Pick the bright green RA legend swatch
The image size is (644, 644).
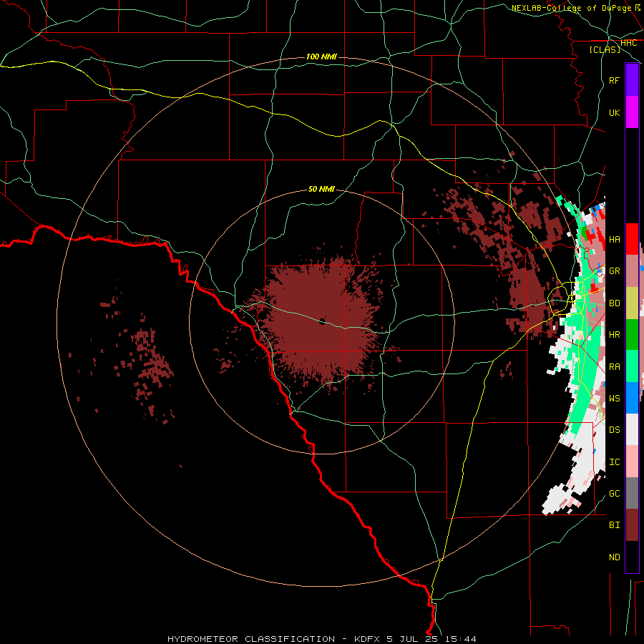632,366
